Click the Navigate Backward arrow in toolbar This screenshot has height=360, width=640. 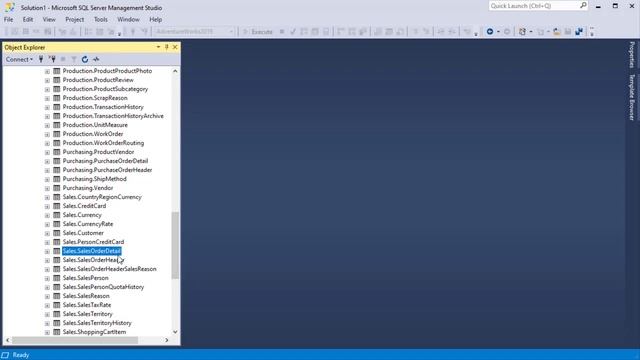(490, 31)
